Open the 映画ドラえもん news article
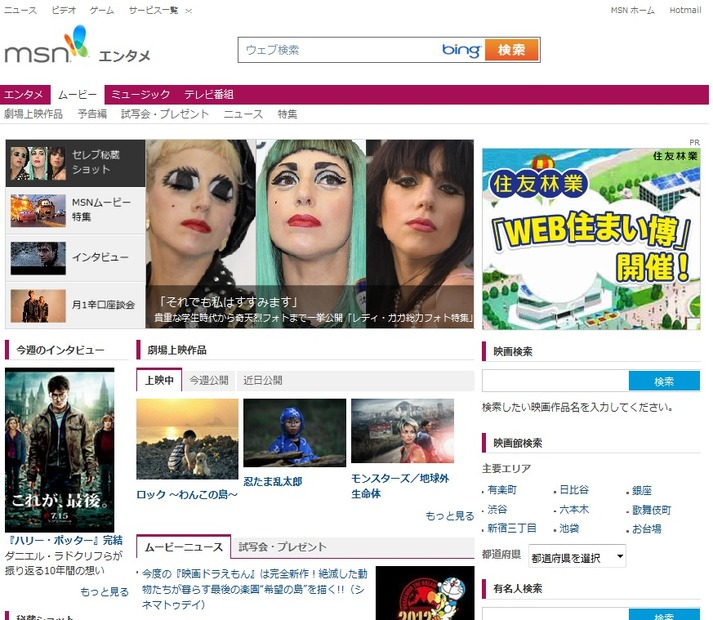713x620 pixels. click(x=254, y=589)
